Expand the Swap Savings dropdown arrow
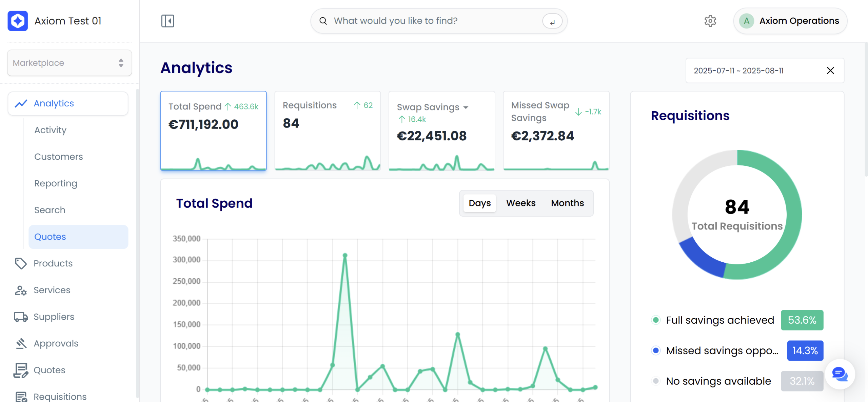This screenshot has height=402, width=868. coord(466,107)
